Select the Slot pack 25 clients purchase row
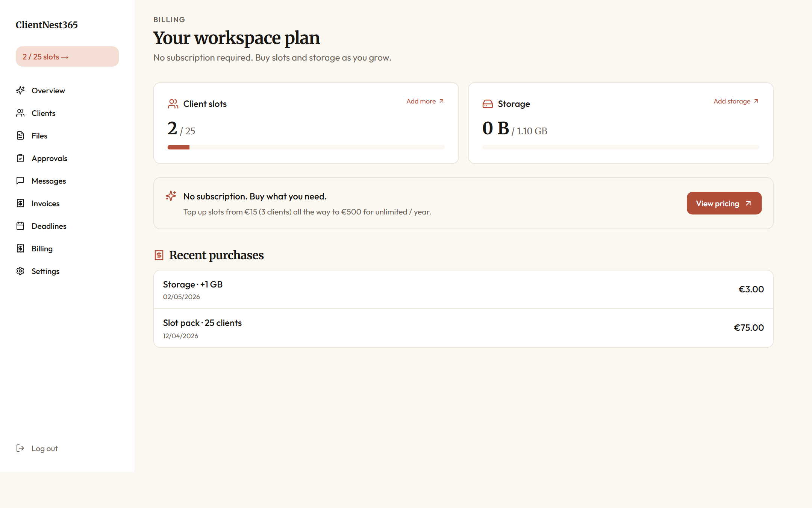Image resolution: width=812 pixels, height=508 pixels. pyautogui.click(x=463, y=328)
